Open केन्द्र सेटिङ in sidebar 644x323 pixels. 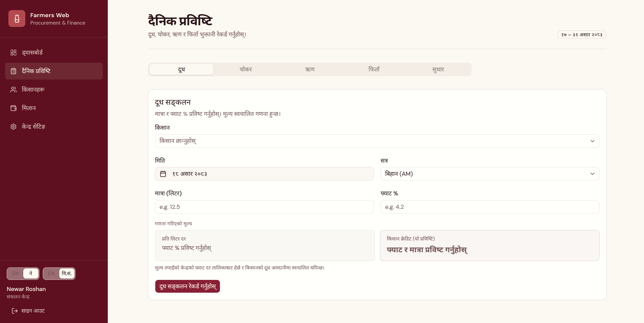(54, 127)
